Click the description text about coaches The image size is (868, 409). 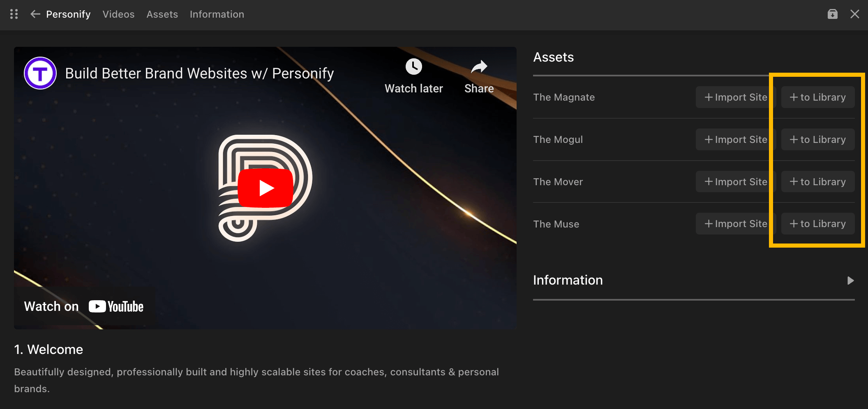(x=256, y=380)
